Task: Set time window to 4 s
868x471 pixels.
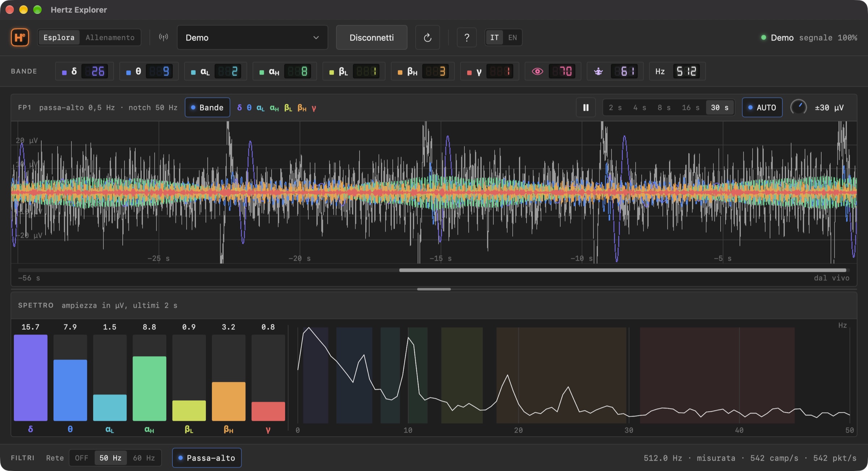Action: (x=639, y=108)
